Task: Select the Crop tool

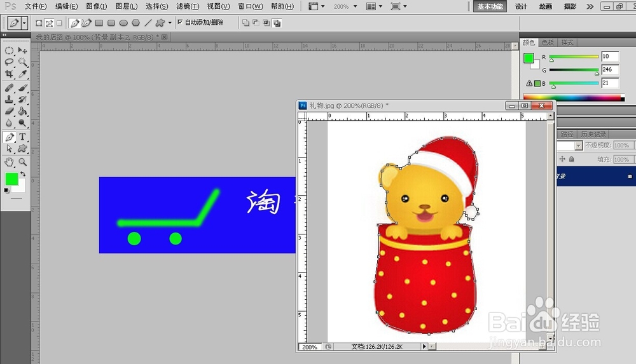Action: point(9,74)
